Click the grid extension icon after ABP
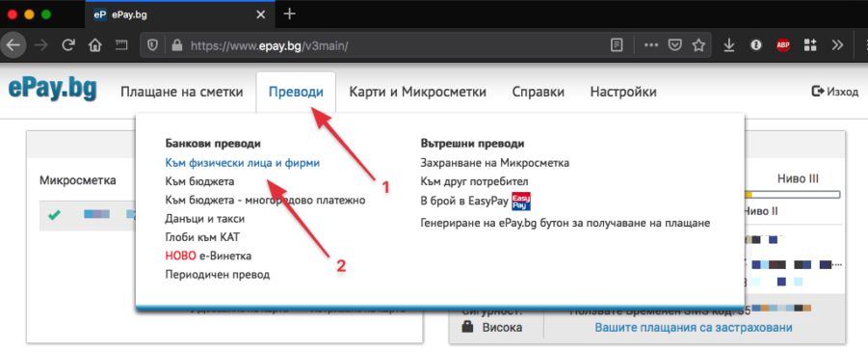868x353 pixels. (x=810, y=45)
